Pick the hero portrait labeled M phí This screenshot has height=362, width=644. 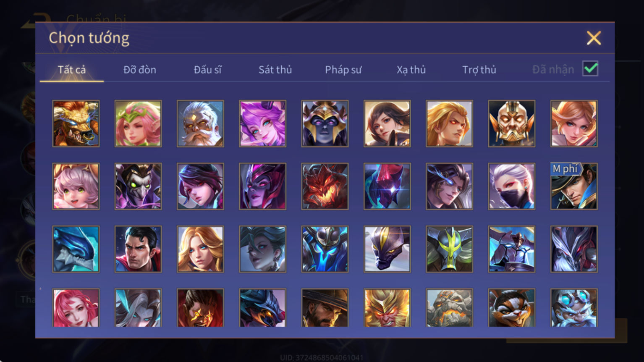click(x=574, y=186)
